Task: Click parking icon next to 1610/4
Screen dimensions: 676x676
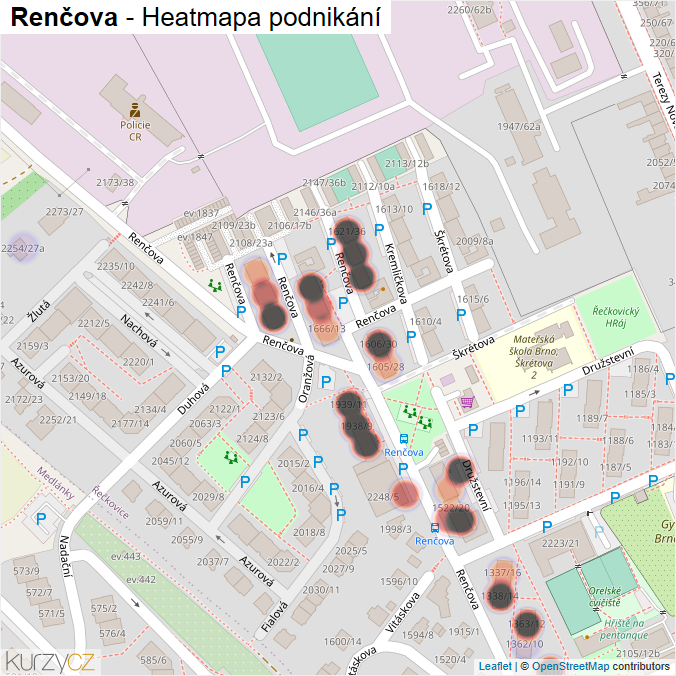Action: 411,336
